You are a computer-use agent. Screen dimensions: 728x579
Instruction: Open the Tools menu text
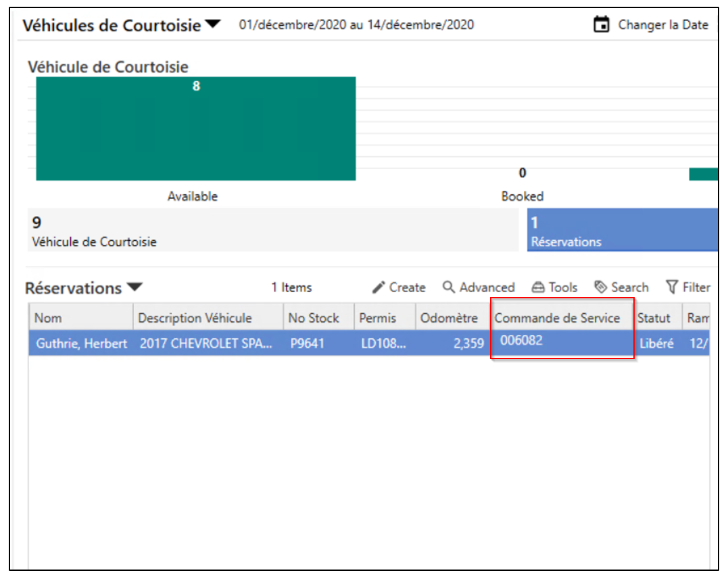coord(562,287)
